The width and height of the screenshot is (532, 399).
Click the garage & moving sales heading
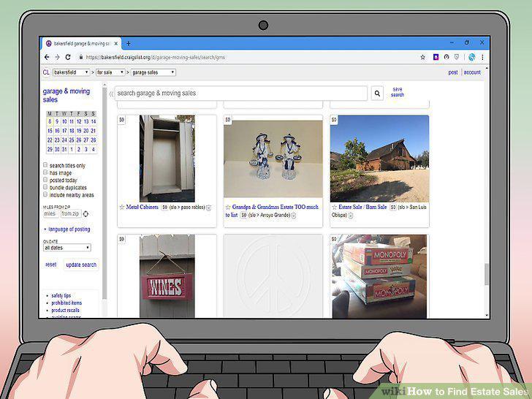click(x=66, y=95)
